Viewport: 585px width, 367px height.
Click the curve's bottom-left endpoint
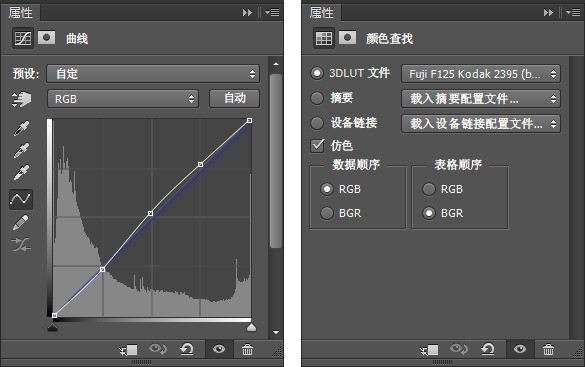54,316
